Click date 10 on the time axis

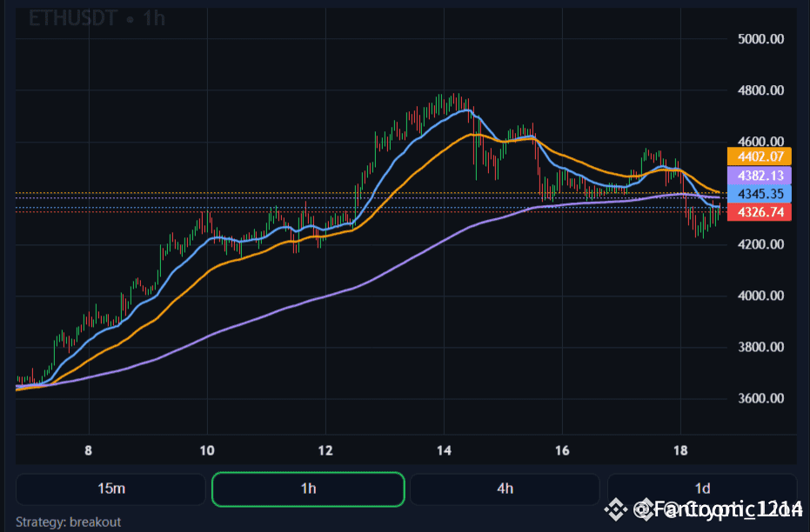207,450
